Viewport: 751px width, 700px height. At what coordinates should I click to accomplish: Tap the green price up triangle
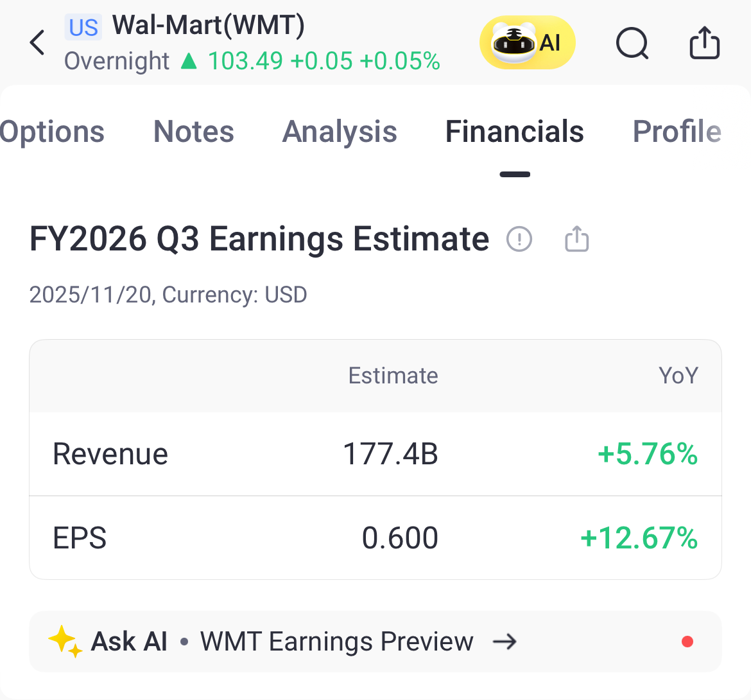(189, 61)
